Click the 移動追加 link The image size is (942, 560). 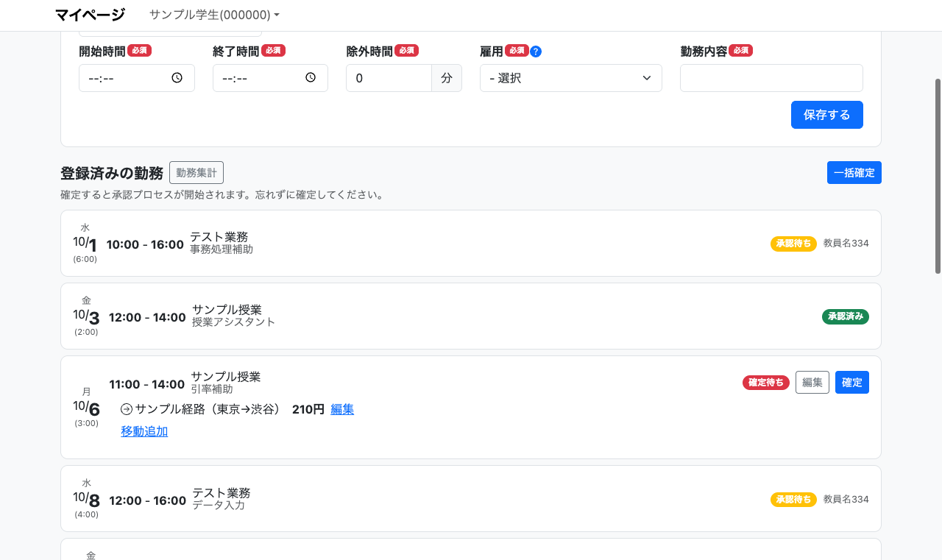click(144, 432)
